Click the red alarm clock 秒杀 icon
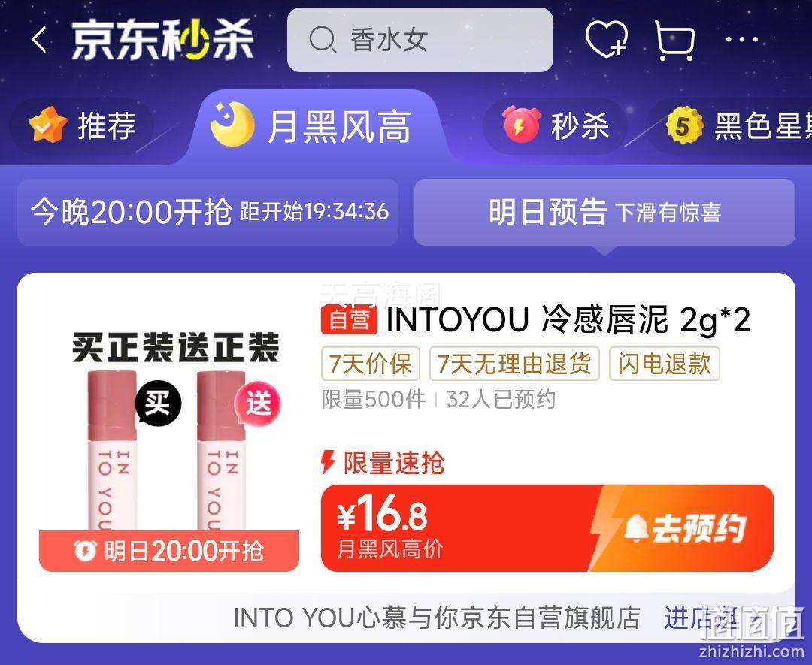 522,124
